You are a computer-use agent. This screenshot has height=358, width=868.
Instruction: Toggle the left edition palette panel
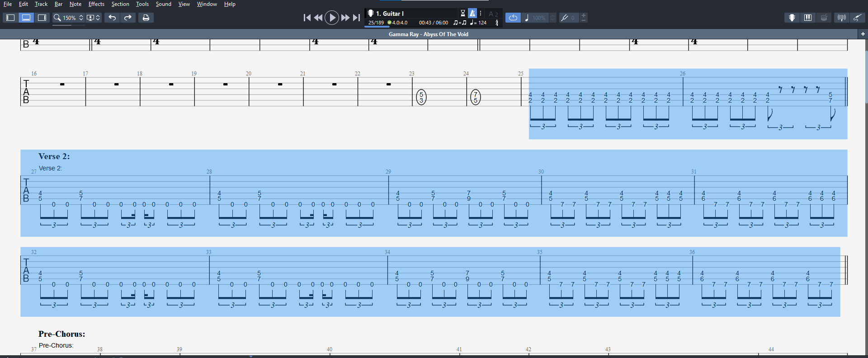click(x=10, y=18)
